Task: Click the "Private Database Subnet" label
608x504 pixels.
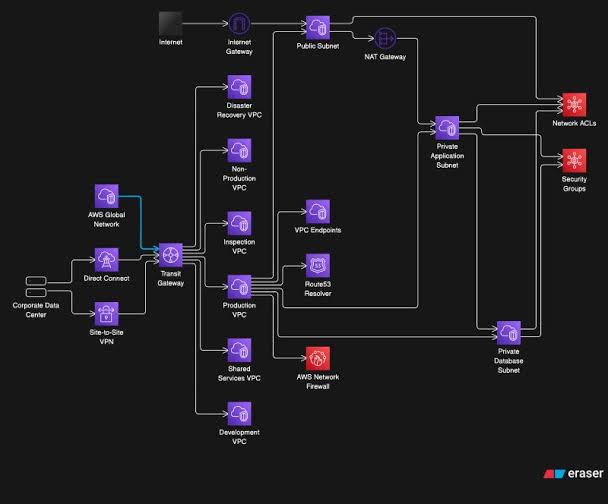Action: coord(509,361)
